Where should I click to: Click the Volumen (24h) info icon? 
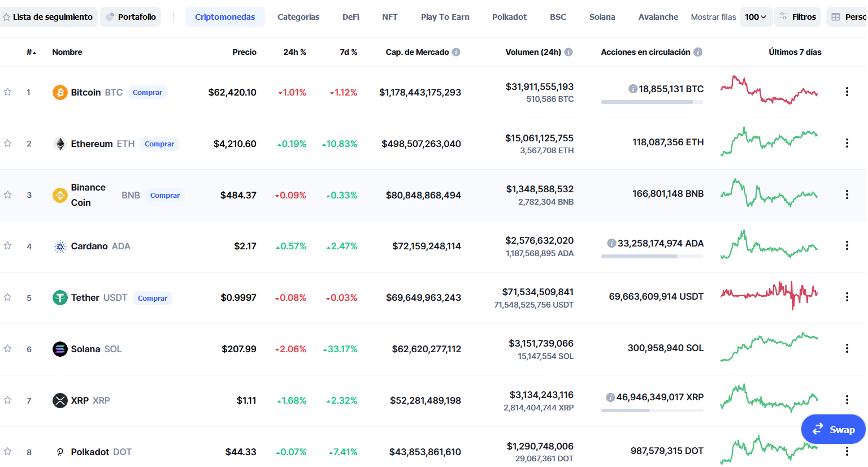tap(568, 52)
